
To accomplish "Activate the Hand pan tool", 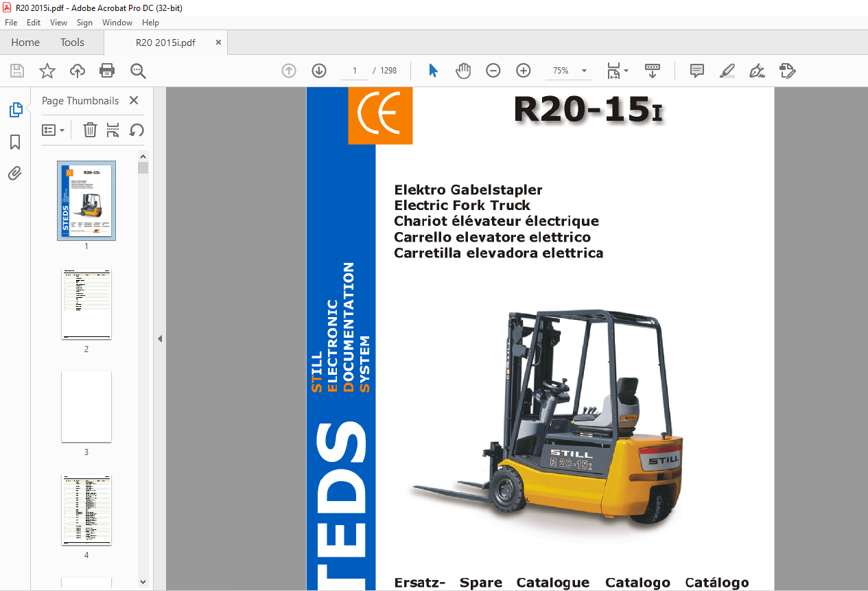I will click(x=464, y=71).
